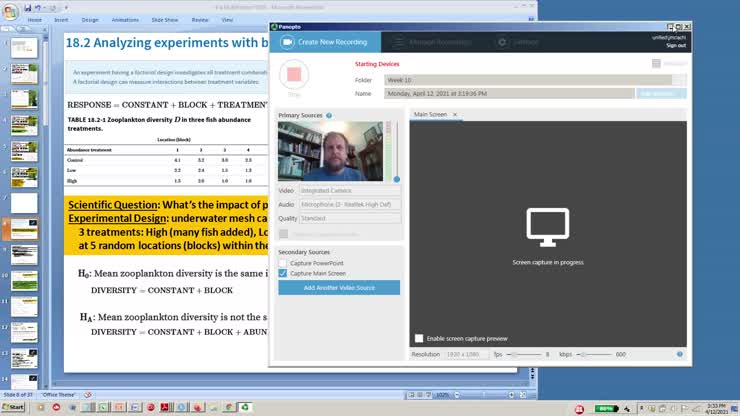Open the View ribbon tab
The image size is (740, 416).
pyautogui.click(x=227, y=20)
